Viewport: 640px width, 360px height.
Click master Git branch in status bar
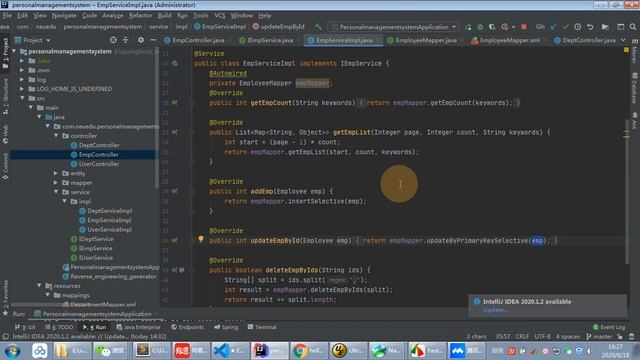click(599, 337)
